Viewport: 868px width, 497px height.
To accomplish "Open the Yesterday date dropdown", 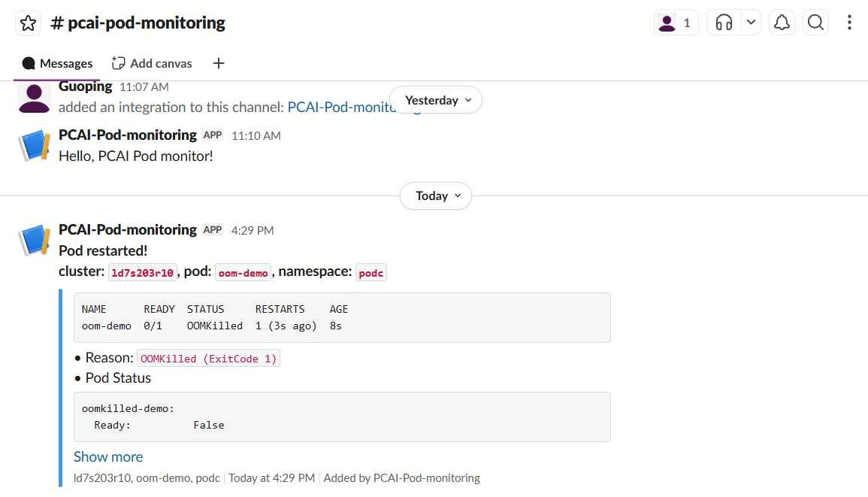I will pyautogui.click(x=436, y=100).
